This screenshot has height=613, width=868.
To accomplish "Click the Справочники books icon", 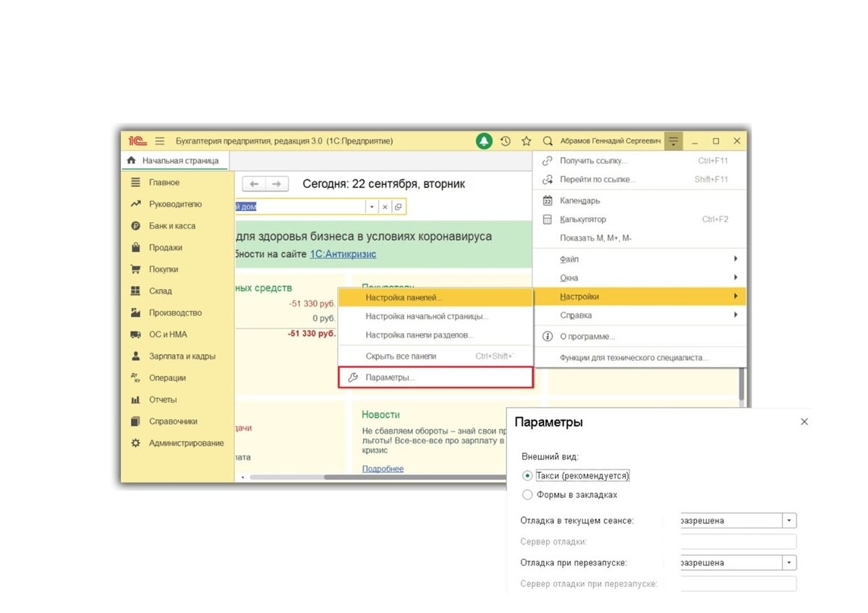I will click(135, 421).
